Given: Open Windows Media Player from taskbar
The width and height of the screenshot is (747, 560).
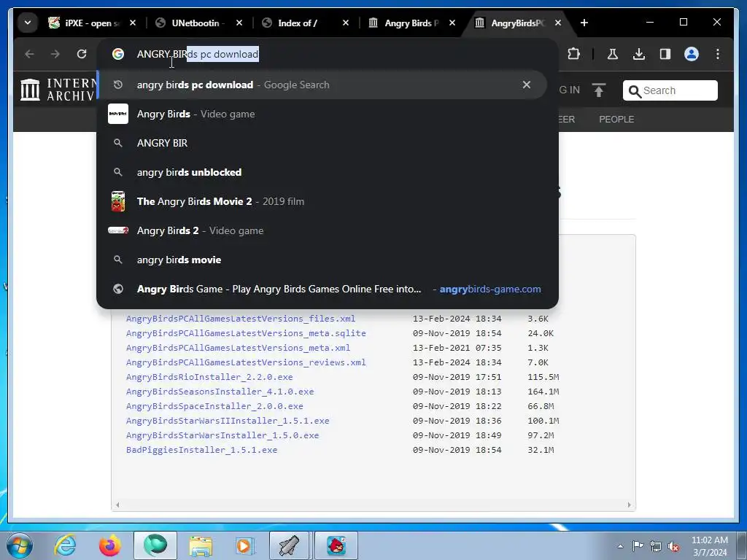Looking at the screenshot, I should [245, 545].
